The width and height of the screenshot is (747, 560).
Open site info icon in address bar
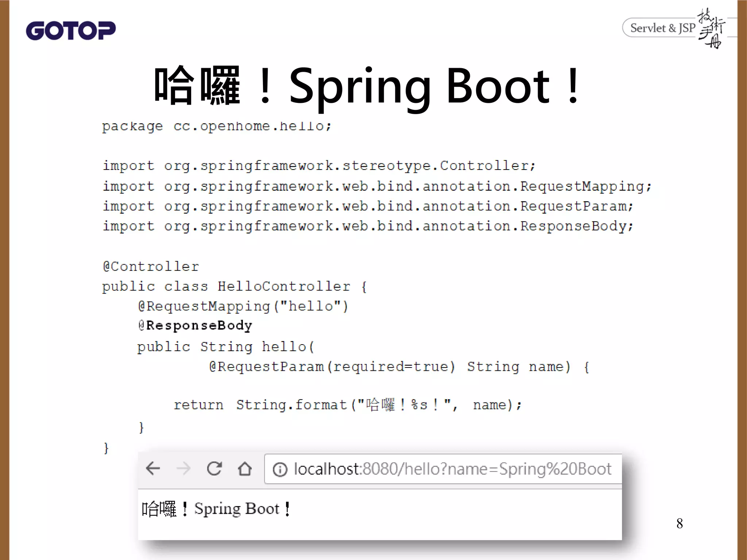pyautogui.click(x=280, y=470)
